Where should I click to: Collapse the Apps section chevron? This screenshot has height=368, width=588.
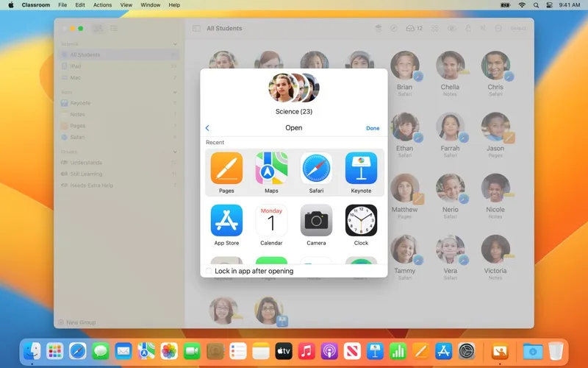pyautogui.click(x=175, y=93)
